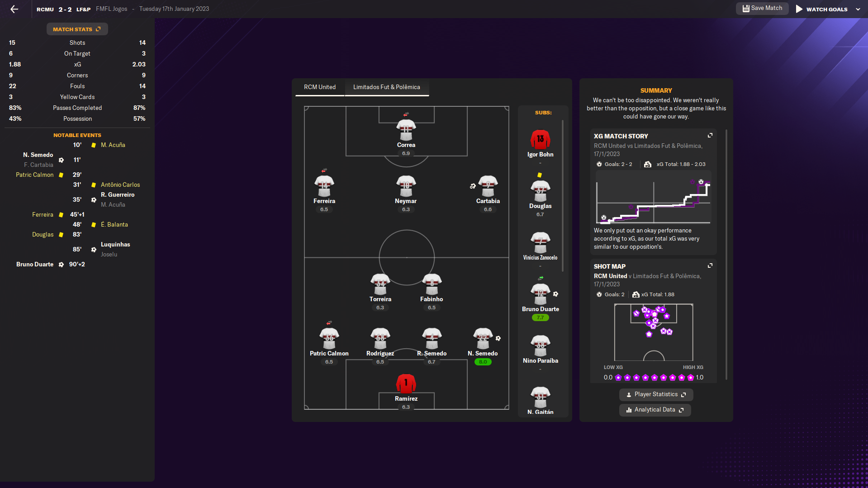Viewport: 868px width, 488px height.
Task: Expand the xG Match Story panel
Action: pos(710,136)
